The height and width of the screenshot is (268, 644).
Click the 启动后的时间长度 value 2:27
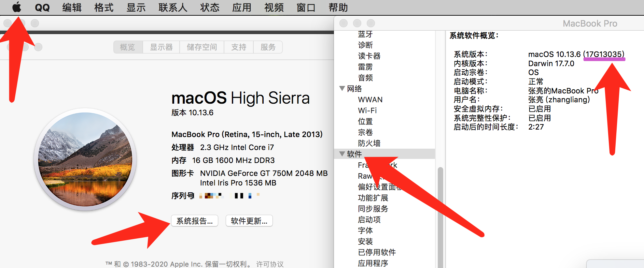click(x=536, y=127)
